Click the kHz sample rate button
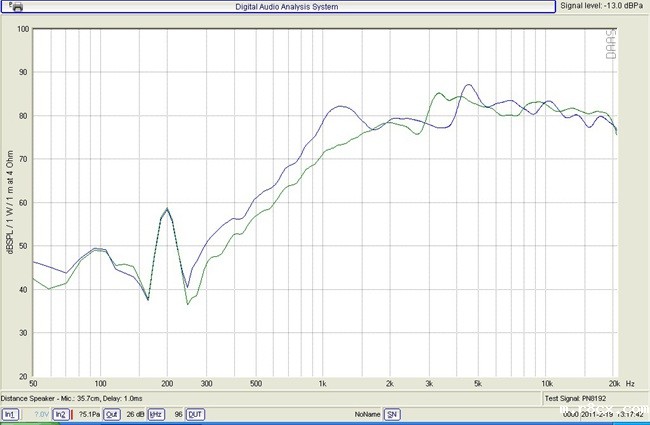 click(x=156, y=414)
